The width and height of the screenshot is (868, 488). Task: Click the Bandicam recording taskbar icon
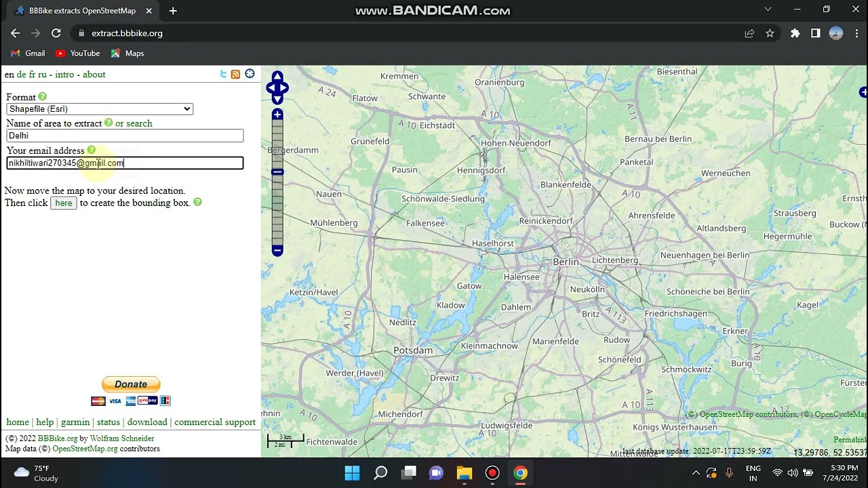pyautogui.click(x=492, y=472)
